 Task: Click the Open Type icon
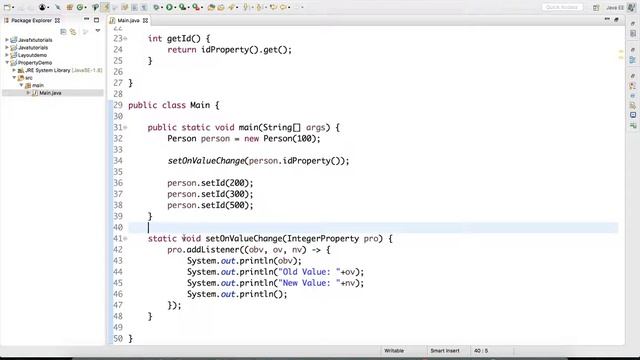click(211, 7)
